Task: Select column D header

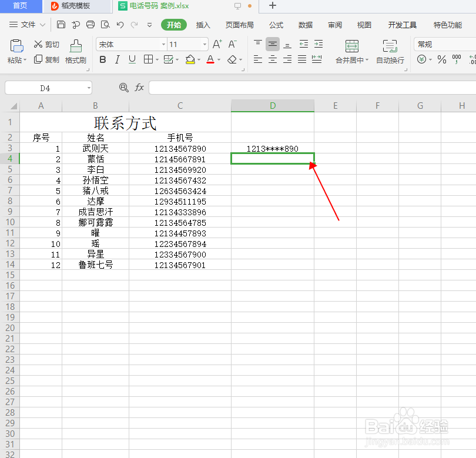Action: point(273,106)
